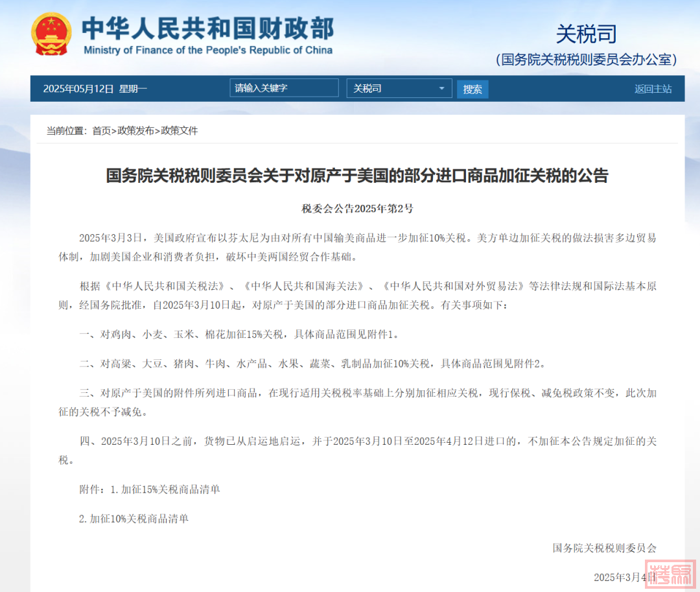This screenshot has width=700, height=592.
Task: Open the 政策发布 breadcrumb link
Action: pyautogui.click(x=135, y=131)
